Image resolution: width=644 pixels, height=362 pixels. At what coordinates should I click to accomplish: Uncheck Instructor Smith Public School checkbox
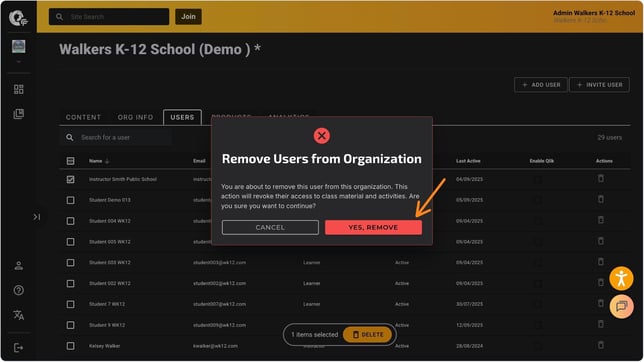pos(71,179)
